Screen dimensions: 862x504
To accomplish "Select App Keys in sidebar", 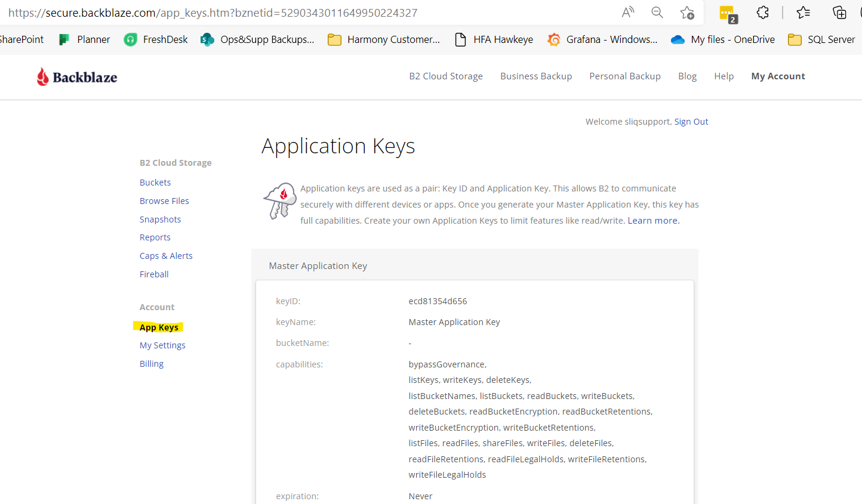I will 159,327.
